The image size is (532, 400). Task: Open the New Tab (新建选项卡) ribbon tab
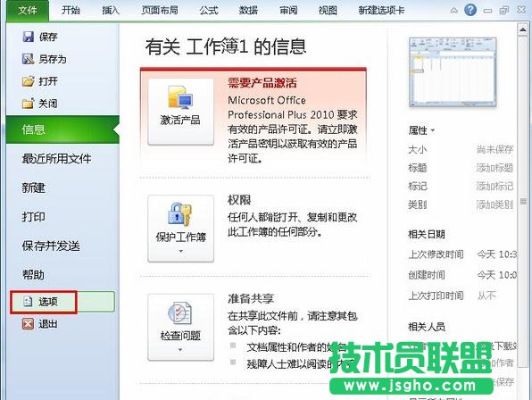381,10
